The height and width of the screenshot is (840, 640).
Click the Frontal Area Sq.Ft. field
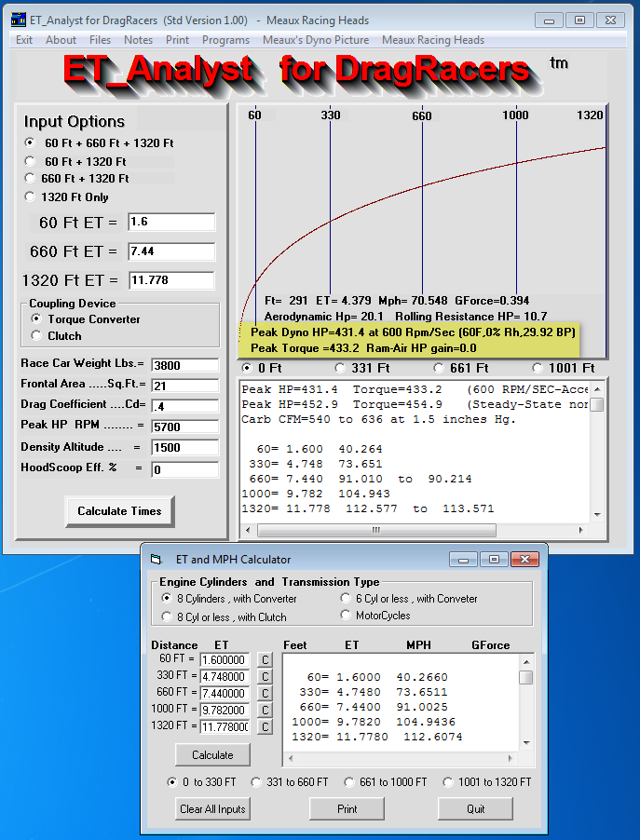(185, 386)
